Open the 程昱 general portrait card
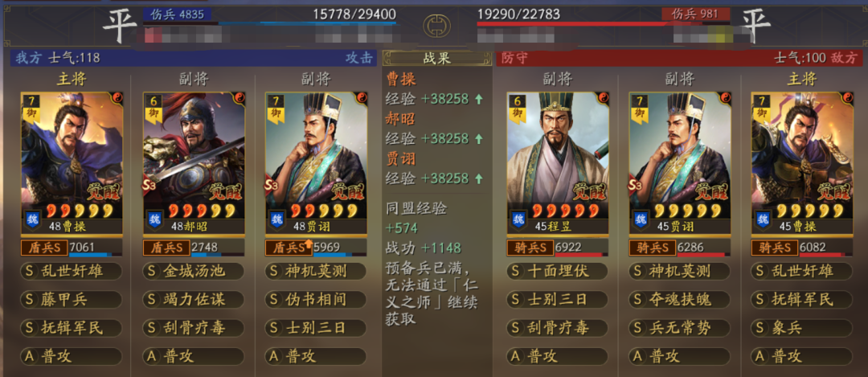The width and height of the screenshot is (868, 377). (x=558, y=163)
